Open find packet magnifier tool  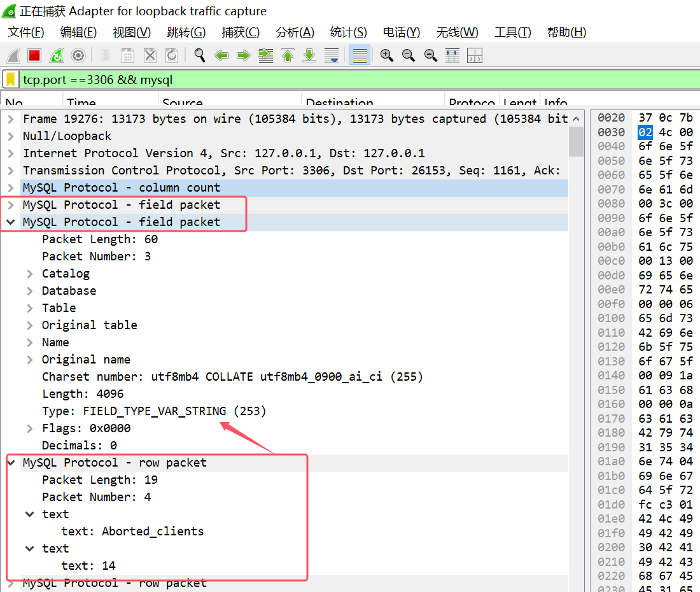coord(200,56)
